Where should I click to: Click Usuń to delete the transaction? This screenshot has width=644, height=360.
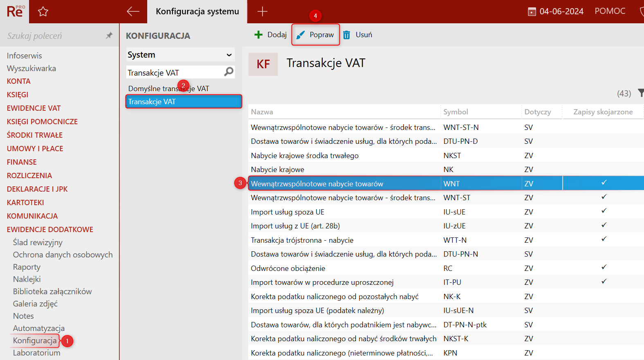[x=357, y=35]
